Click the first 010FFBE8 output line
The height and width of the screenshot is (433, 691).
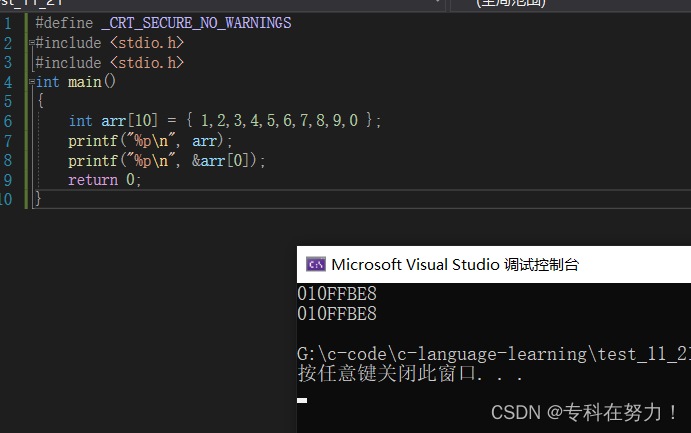(x=337, y=294)
